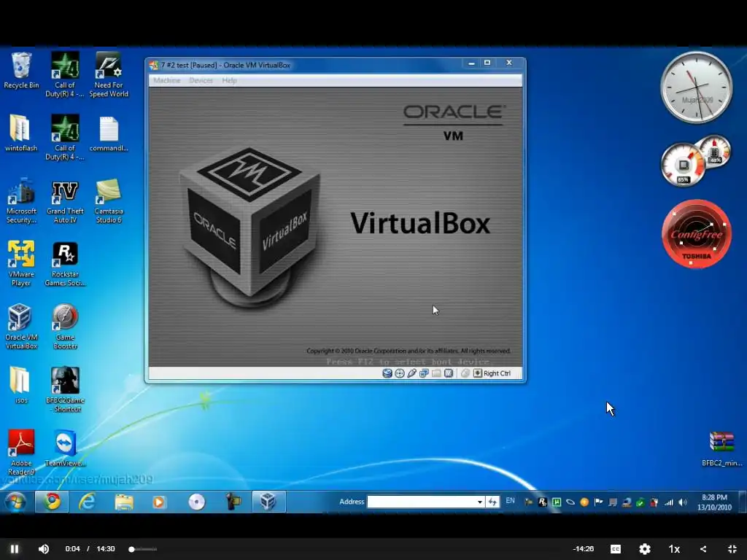Select the Adobe Reader 9 shortcut
747x560 pixels.
click(21, 452)
